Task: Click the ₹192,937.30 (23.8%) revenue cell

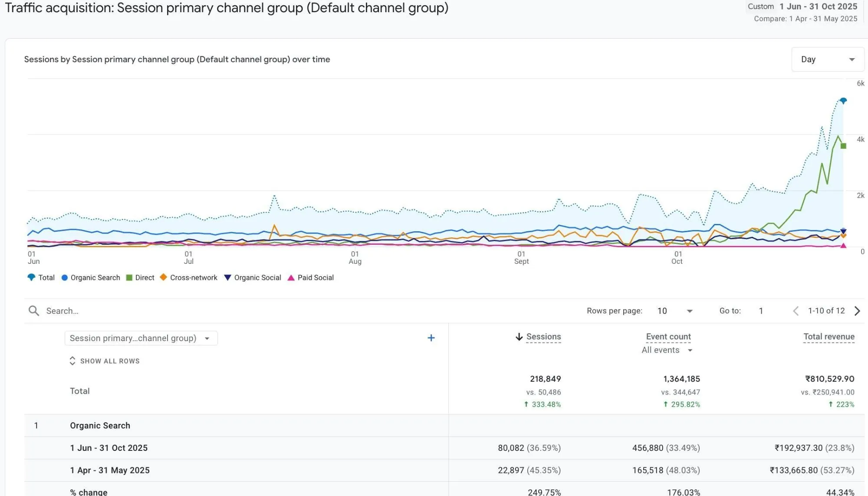Action: [814, 448]
